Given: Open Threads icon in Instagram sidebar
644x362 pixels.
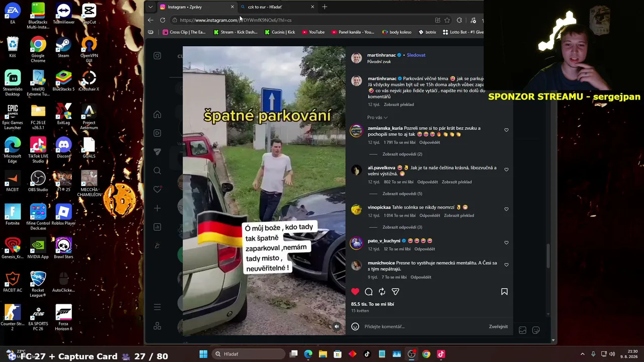Looking at the screenshot, I should 157,245.
